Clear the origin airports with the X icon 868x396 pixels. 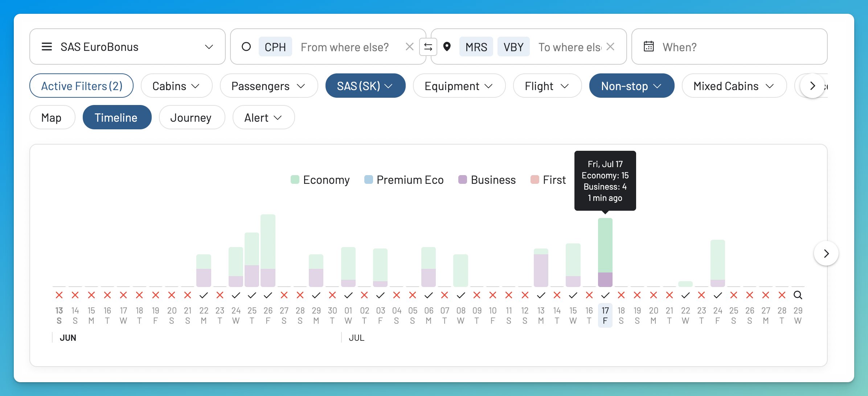pos(410,47)
